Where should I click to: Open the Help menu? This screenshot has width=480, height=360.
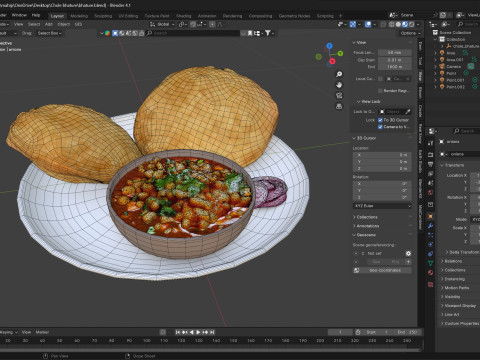pos(36,15)
